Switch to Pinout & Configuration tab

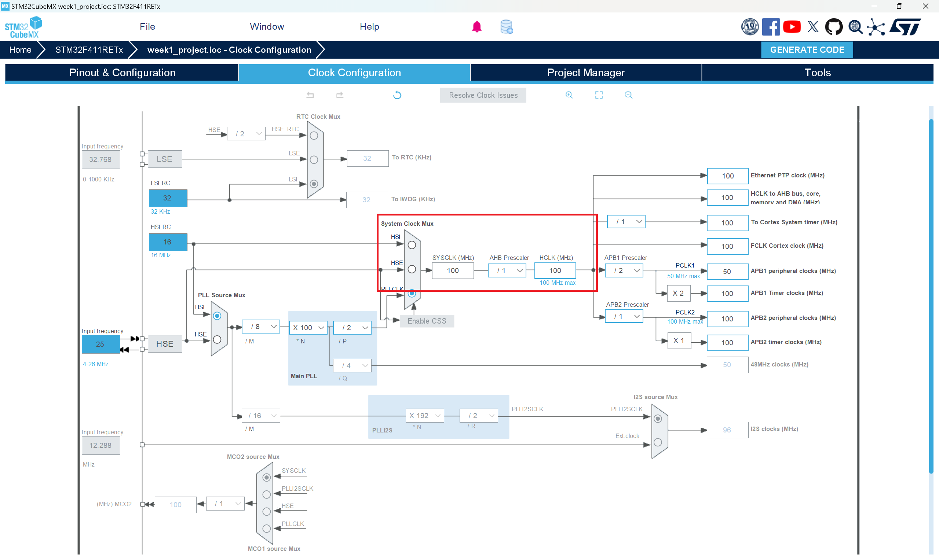click(122, 73)
